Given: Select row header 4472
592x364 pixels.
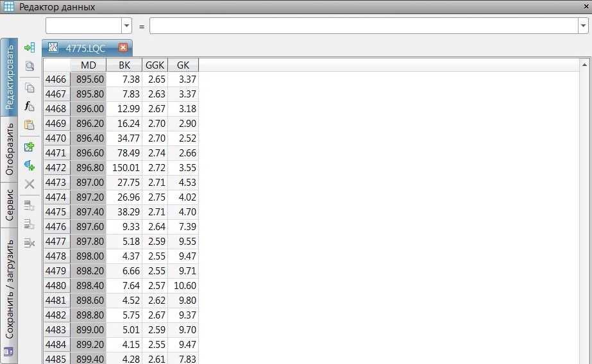Looking at the screenshot, I should coord(56,168).
